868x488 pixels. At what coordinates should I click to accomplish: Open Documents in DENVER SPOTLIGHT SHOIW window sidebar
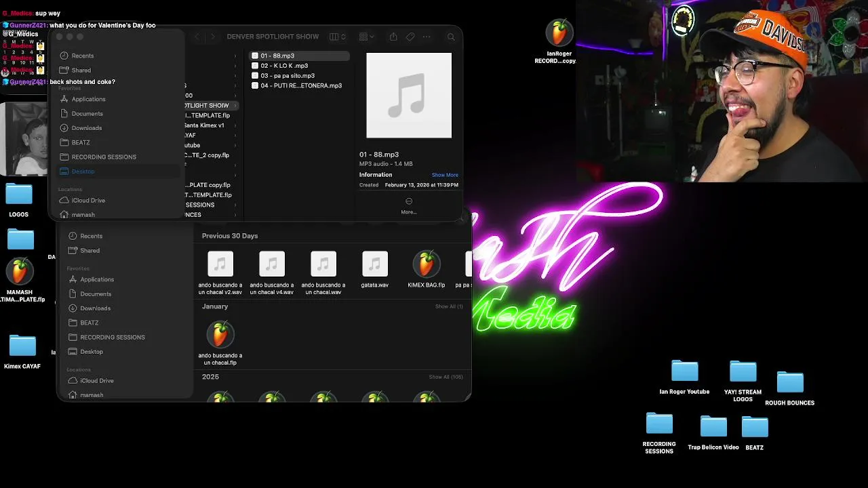tap(81, 113)
